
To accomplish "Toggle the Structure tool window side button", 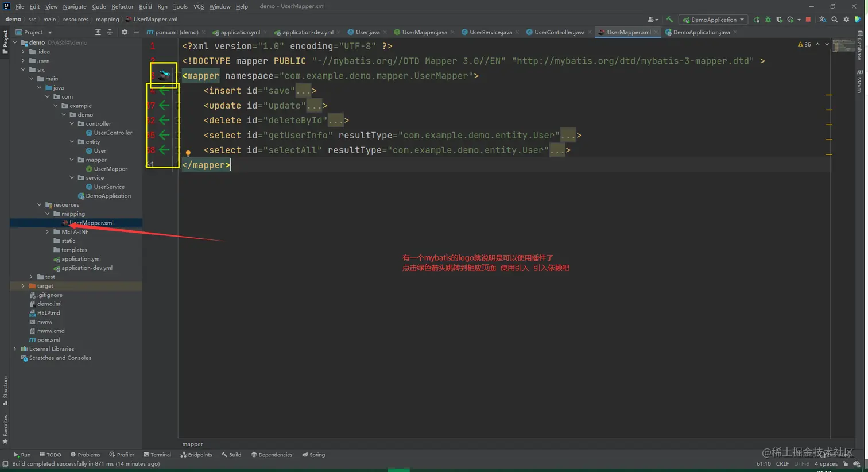I will click(x=5, y=390).
